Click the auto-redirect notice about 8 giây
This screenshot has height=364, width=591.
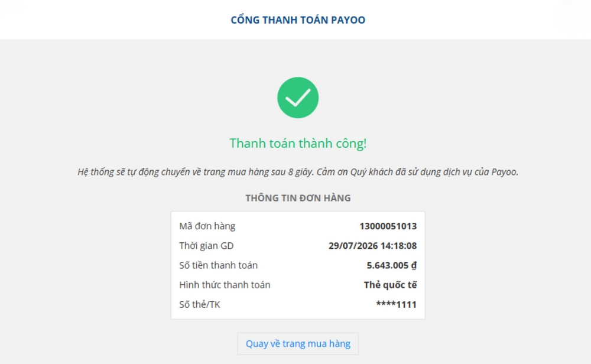tap(196, 172)
